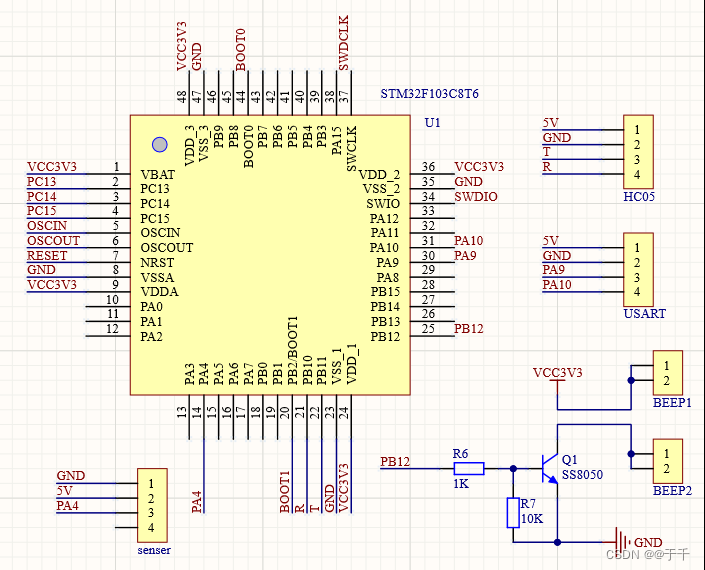
Task: Select the USART connector body
Action: click(638, 270)
